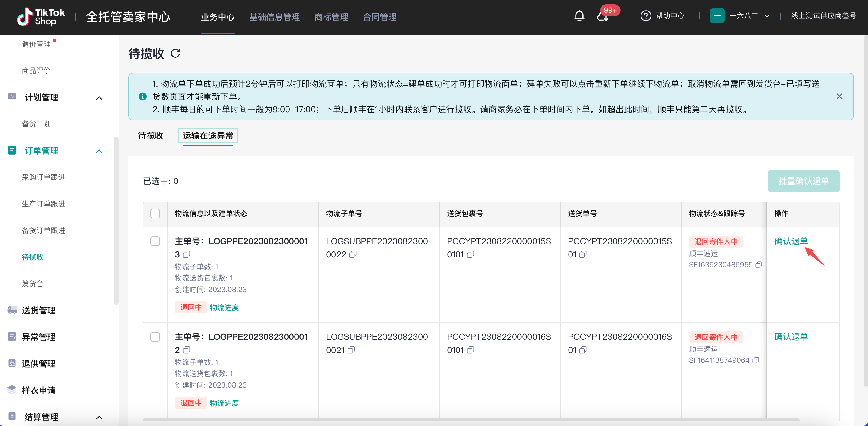Open 调价管理 in sidebar
The width and height of the screenshot is (868, 426).
pos(36,44)
